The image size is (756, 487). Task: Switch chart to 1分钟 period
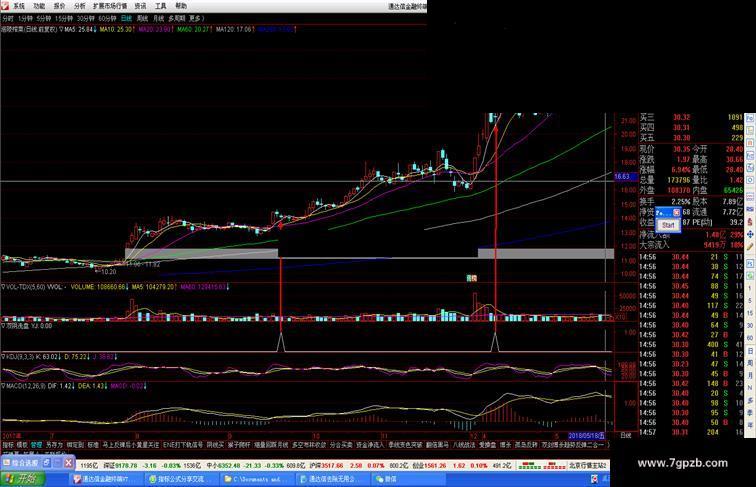(x=25, y=18)
